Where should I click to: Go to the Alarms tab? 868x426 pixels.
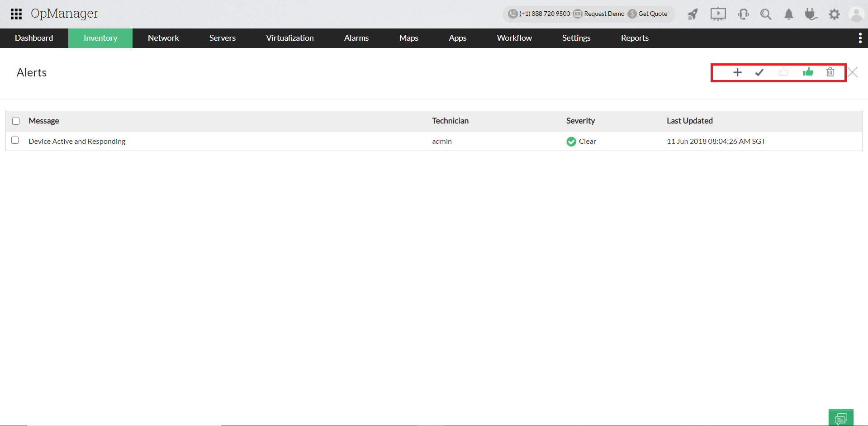pos(356,38)
